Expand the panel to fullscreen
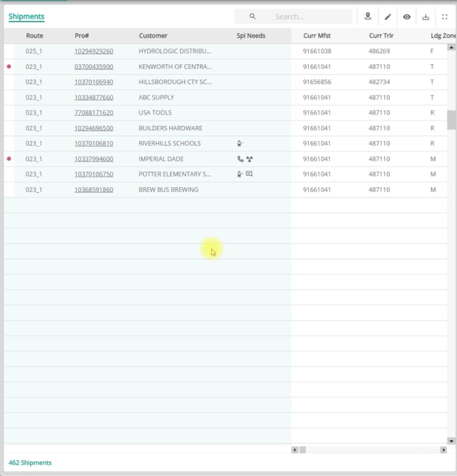 tap(445, 17)
